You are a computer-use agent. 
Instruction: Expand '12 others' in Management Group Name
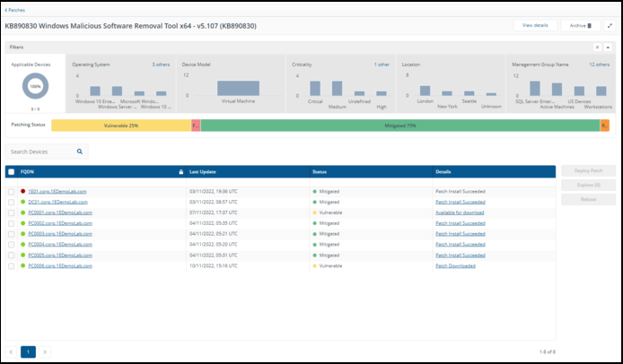pyautogui.click(x=600, y=65)
